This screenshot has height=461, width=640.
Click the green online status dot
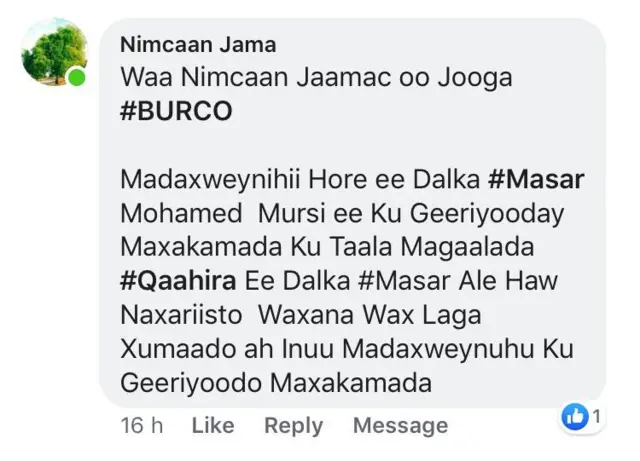point(77,79)
